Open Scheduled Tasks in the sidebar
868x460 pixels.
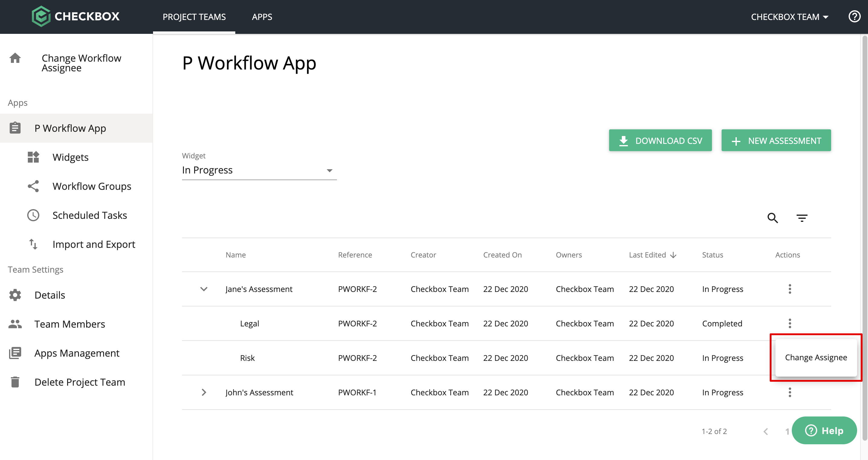pyautogui.click(x=90, y=215)
